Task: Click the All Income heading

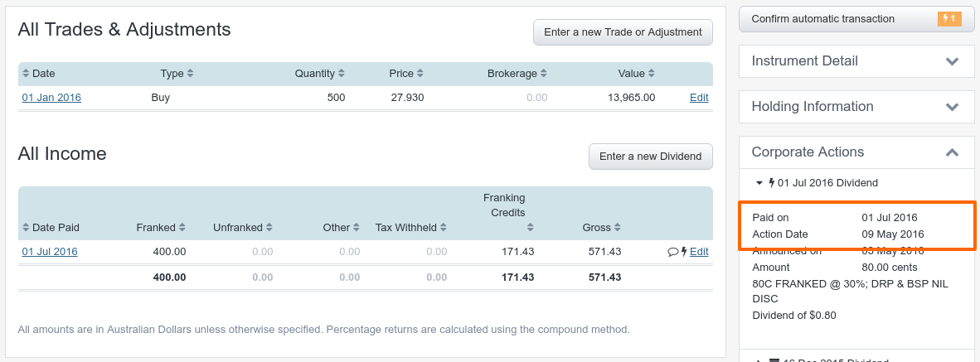Action: coord(62,153)
